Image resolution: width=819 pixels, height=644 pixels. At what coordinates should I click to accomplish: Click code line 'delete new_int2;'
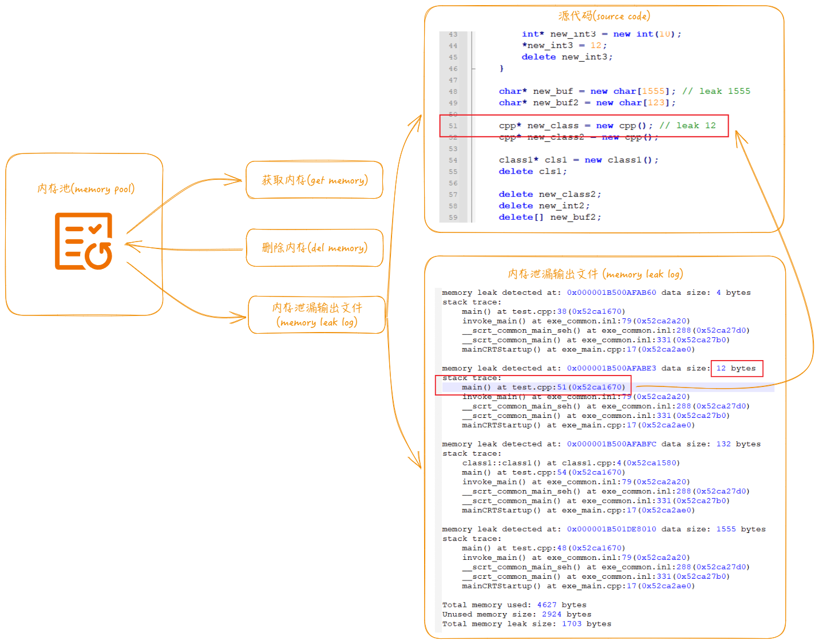544,206
